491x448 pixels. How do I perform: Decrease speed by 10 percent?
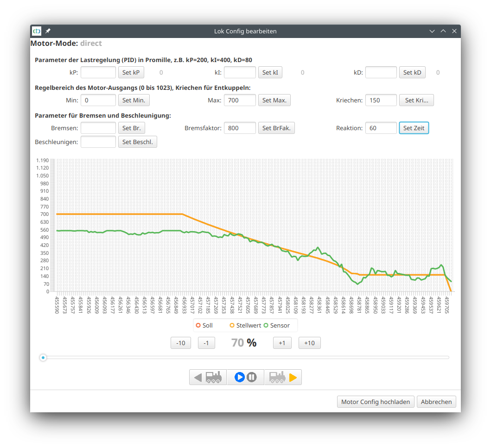tap(181, 343)
